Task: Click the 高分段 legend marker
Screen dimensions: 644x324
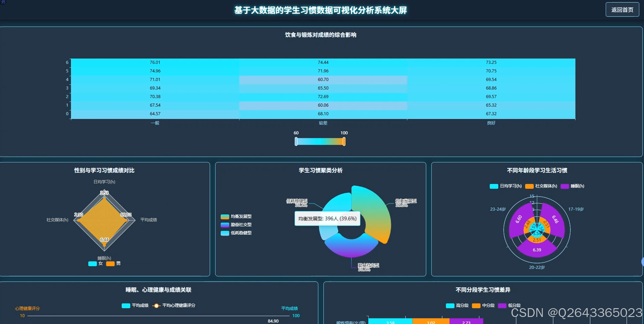Action: (450, 305)
